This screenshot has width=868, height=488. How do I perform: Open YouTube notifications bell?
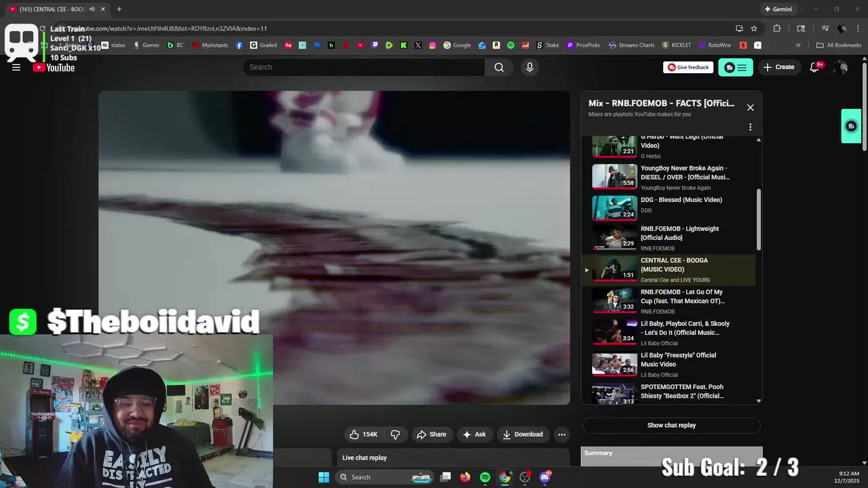click(815, 67)
